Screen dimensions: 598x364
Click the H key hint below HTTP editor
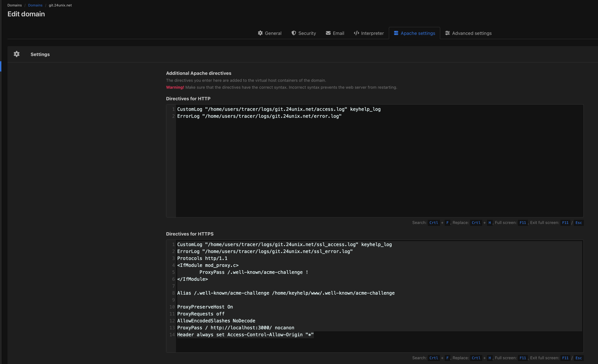(490, 223)
